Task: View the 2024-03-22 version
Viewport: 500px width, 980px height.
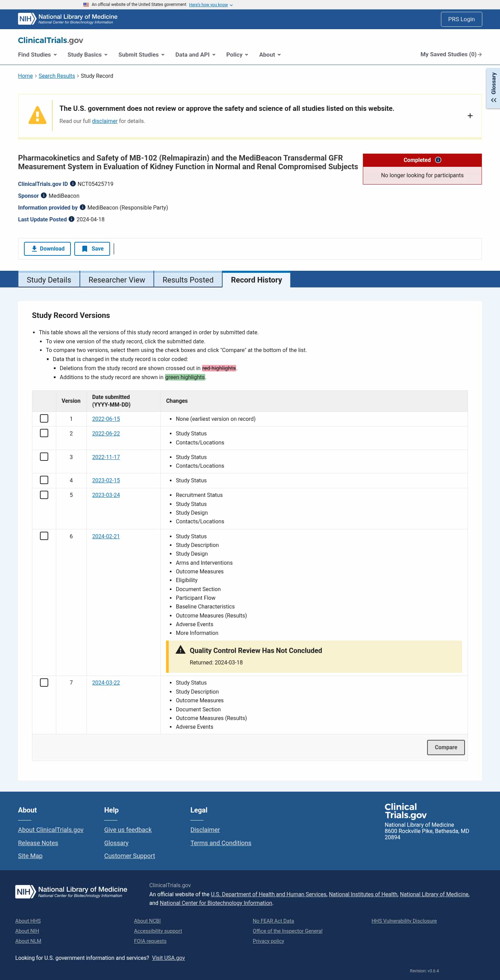Action: (106, 683)
